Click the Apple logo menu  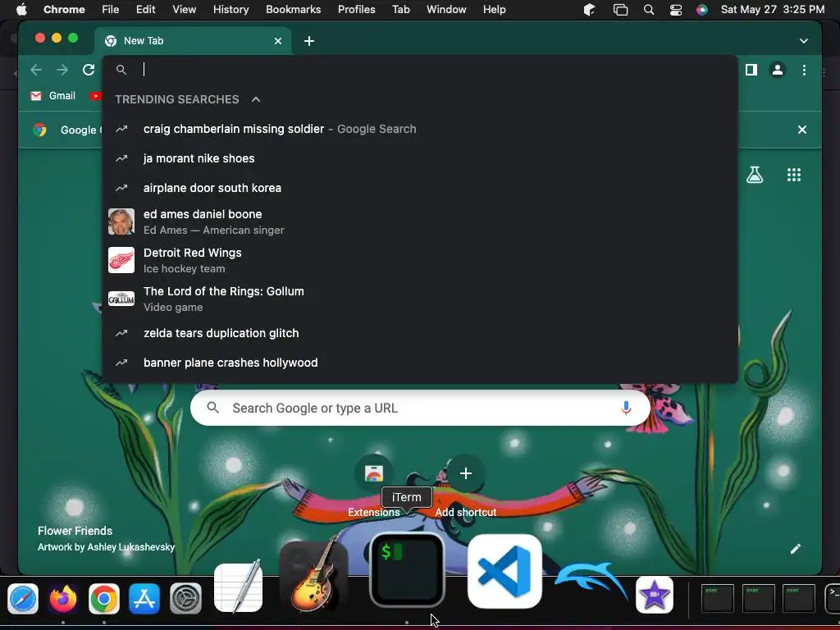21,10
